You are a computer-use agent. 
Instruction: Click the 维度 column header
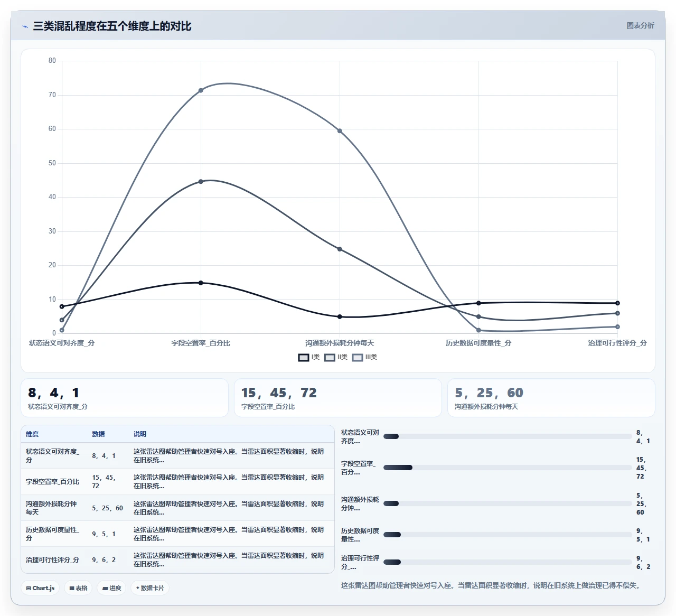(32, 434)
